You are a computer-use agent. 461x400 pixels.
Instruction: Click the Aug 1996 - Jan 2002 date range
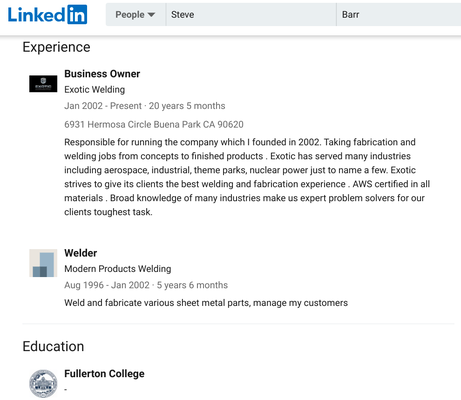[x=107, y=285]
